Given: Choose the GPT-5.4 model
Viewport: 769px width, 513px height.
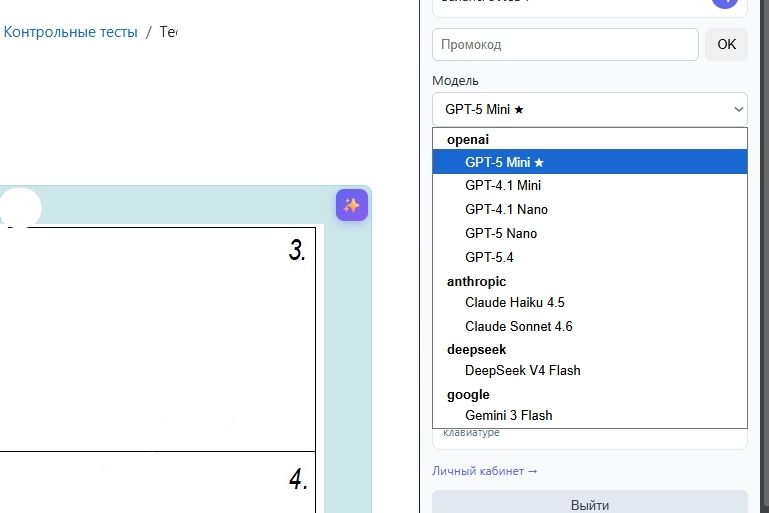Looking at the screenshot, I should pos(590,257).
